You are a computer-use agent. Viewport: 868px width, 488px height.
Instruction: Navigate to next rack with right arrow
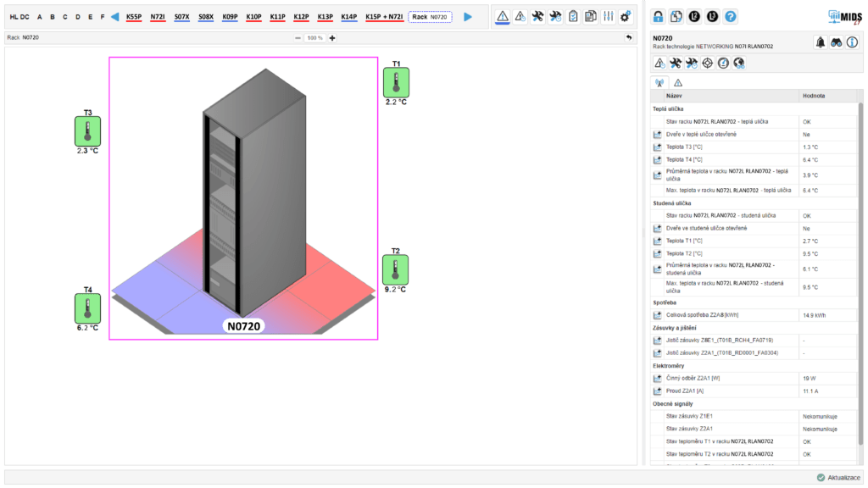click(x=468, y=16)
